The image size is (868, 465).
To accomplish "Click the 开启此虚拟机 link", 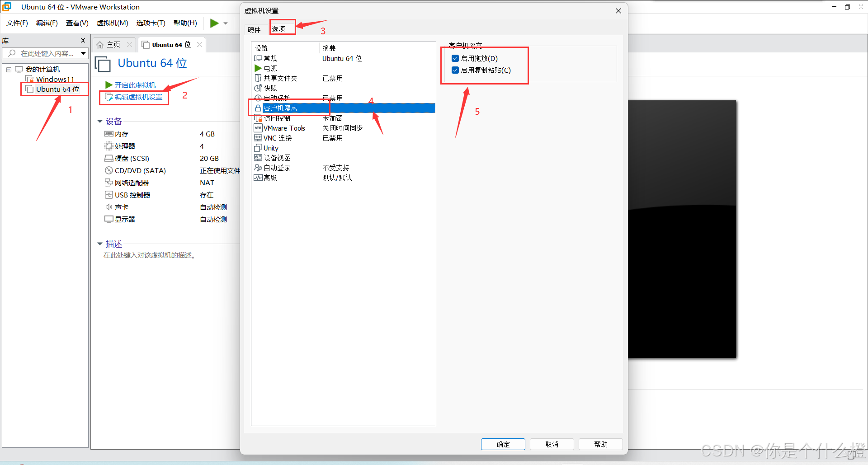I will click(x=135, y=85).
